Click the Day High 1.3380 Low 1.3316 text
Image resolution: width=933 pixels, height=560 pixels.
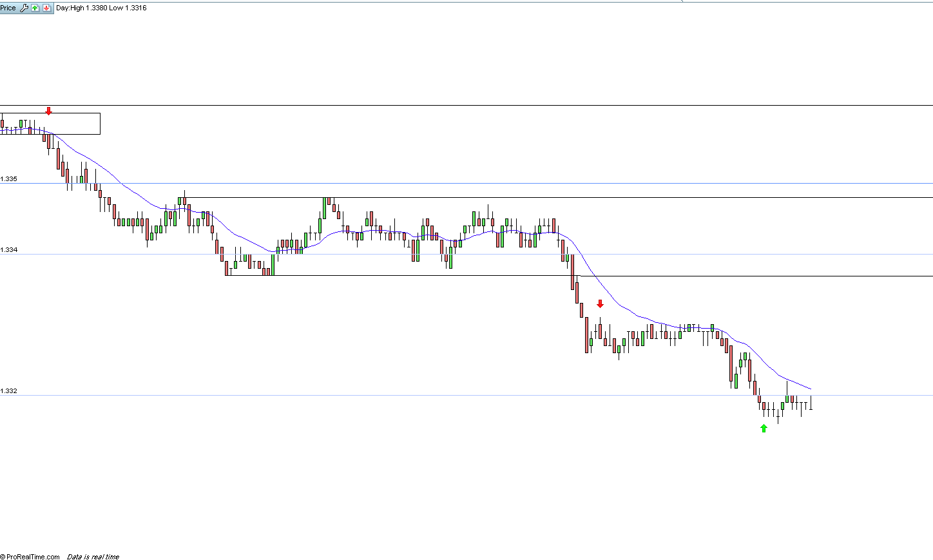click(101, 8)
